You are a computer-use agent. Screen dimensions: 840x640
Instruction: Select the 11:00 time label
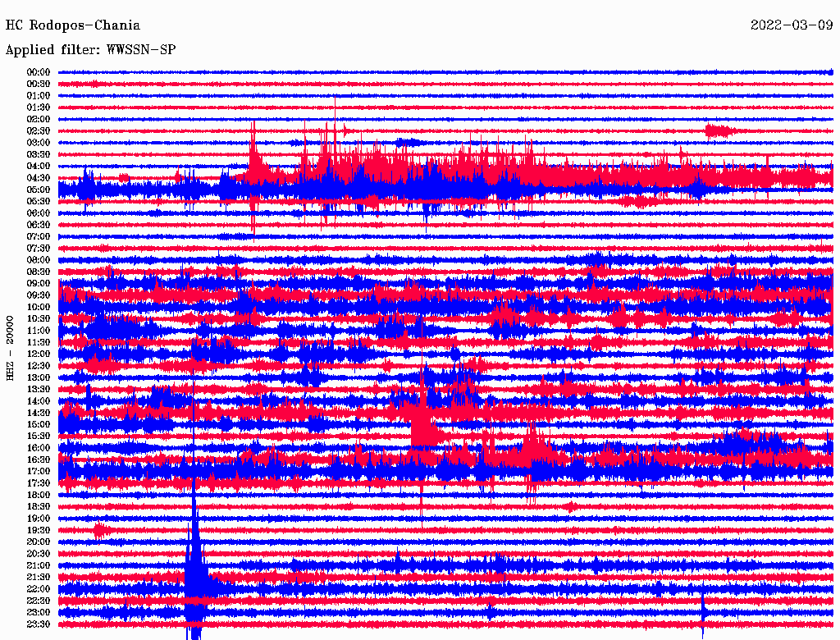39,331
